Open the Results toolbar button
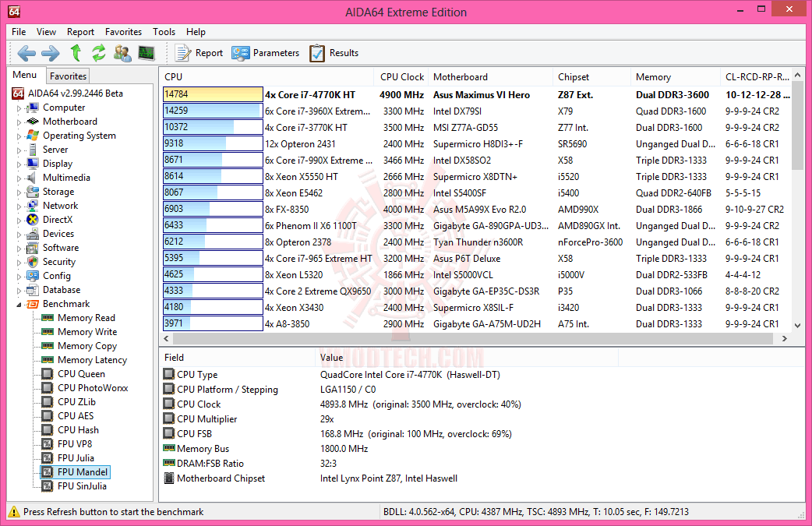Viewport: 812px width, 526px height. tap(334, 53)
